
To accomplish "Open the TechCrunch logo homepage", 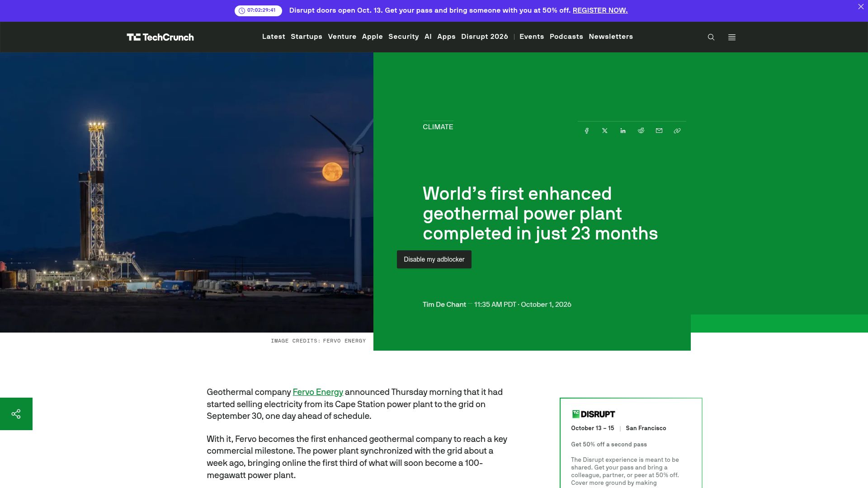I will coord(160,37).
